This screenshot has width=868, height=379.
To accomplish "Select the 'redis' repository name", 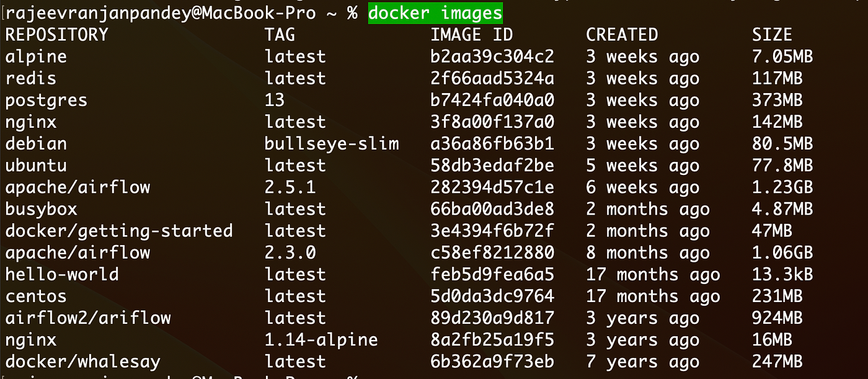I will coord(31,79).
